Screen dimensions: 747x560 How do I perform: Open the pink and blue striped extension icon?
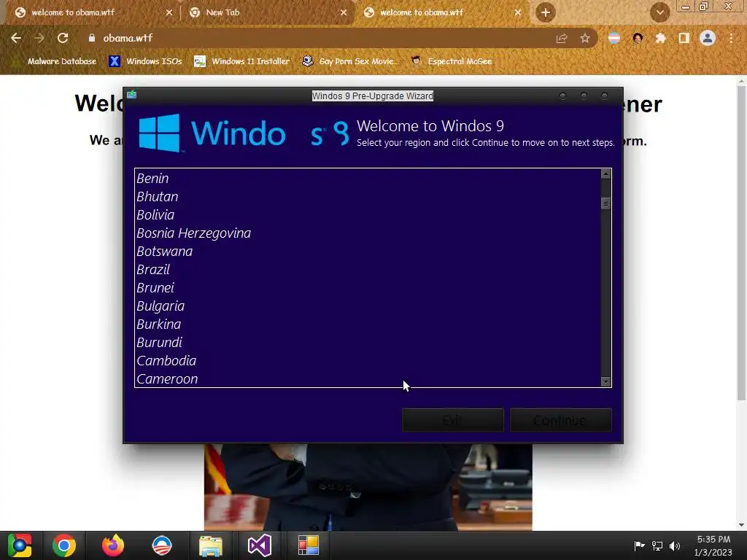tap(614, 38)
